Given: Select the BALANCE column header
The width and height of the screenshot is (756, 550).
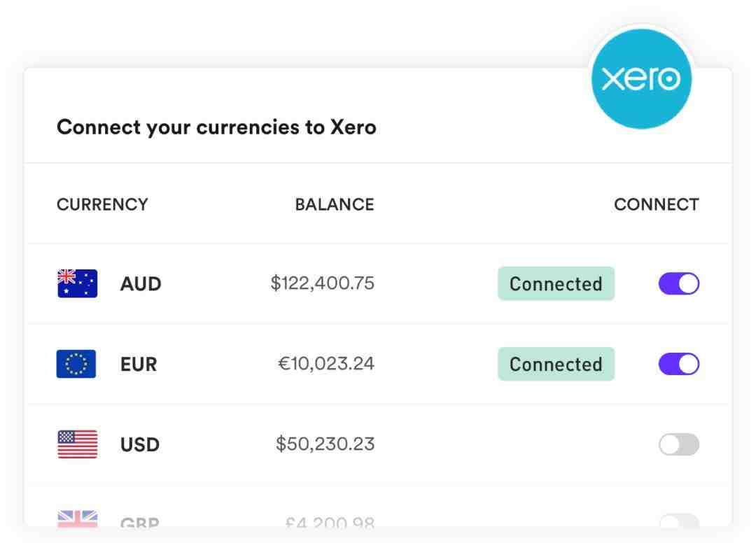Looking at the screenshot, I should (x=334, y=204).
